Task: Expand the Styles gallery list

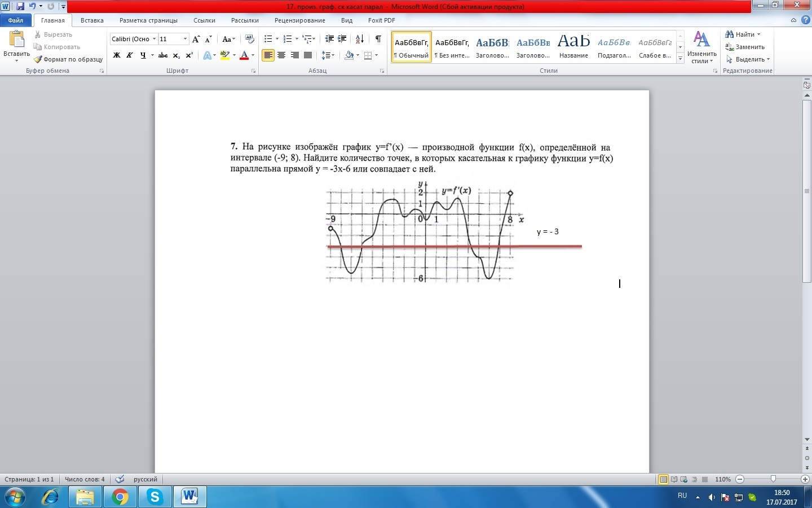Action: pyautogui.click(x=681, y=59)
